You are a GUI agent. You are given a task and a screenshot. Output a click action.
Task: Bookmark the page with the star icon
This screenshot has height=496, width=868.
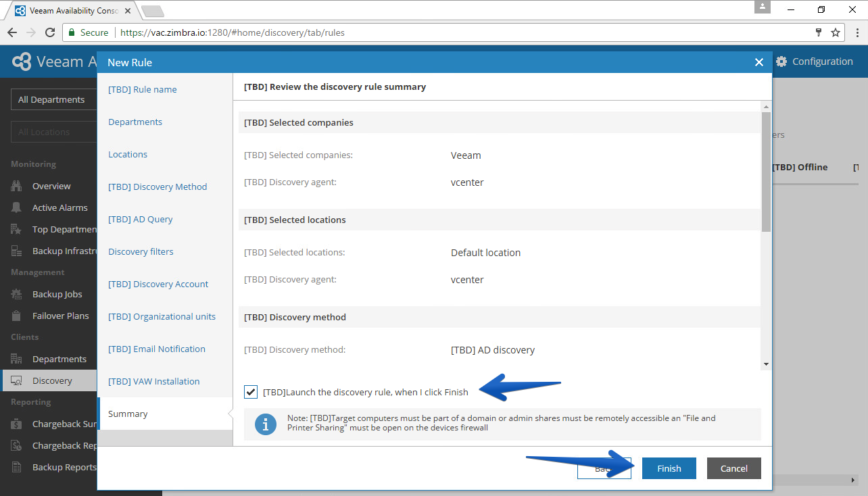836,32
